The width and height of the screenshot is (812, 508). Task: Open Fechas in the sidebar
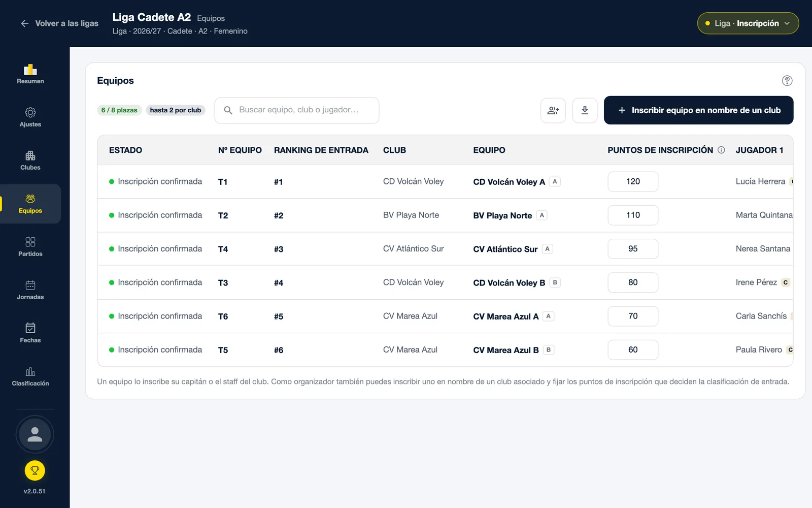coord(30,333)
